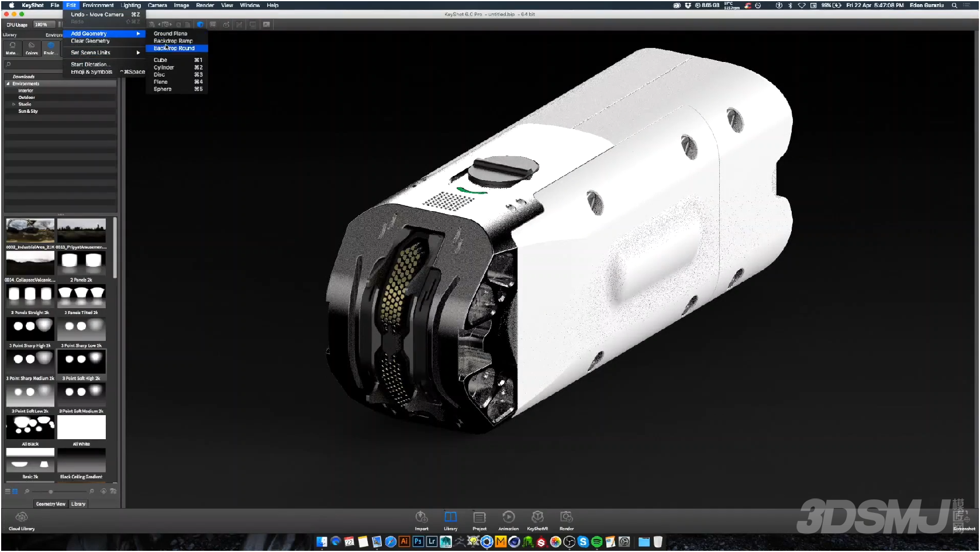Open the Add Geometry submenu
The image size is (980, 552).
[104, 34]
